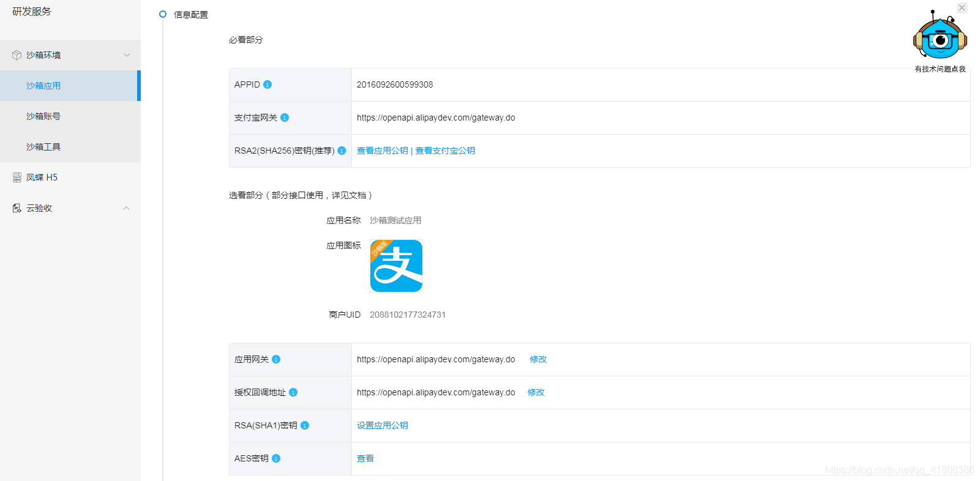Screen dimensions: 980x481
Task: Click the 沙箱环境 cube icon in sidebar
Action: click(17, 55)
